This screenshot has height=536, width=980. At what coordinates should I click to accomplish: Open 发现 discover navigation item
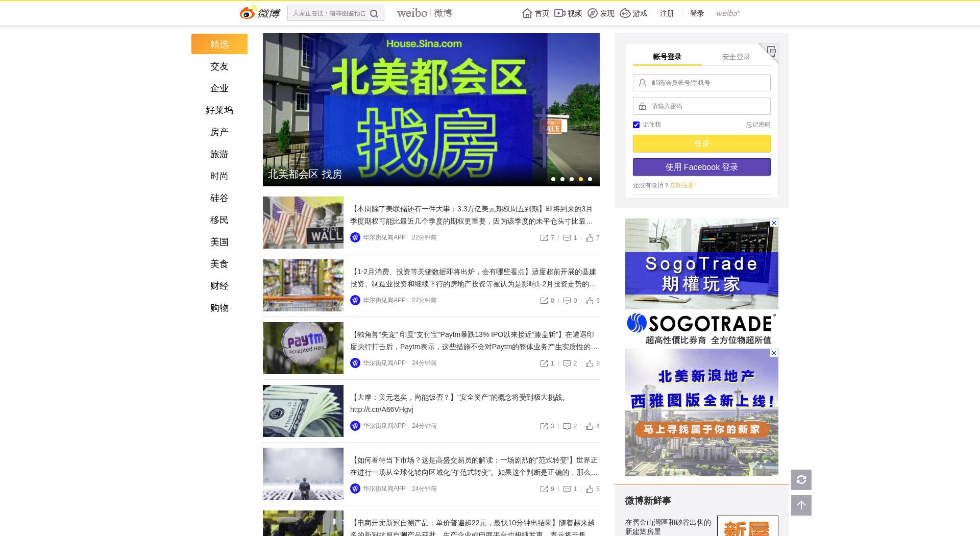click(601, 13)
